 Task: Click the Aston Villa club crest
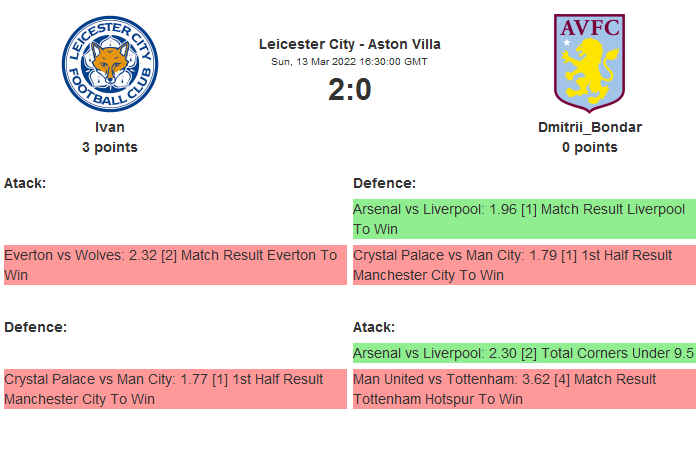coord(589,63)
